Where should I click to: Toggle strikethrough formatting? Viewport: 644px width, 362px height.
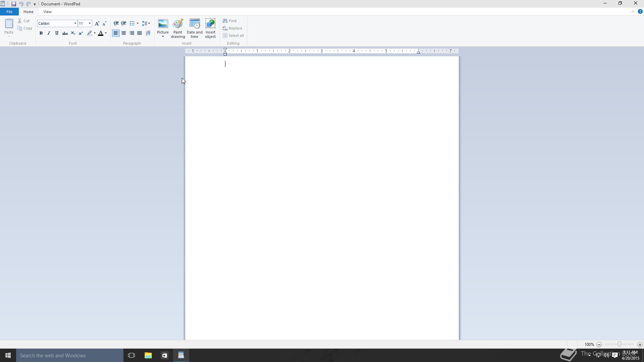pyautogui.click(x=65, y=33)
